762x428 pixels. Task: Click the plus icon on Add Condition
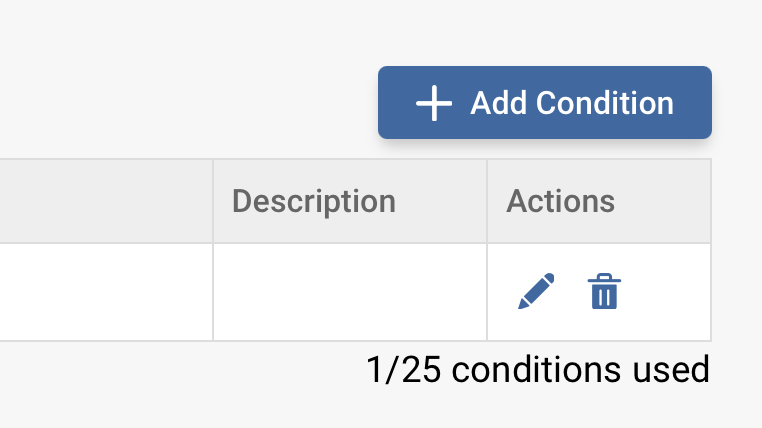click(x=434, y=103)
